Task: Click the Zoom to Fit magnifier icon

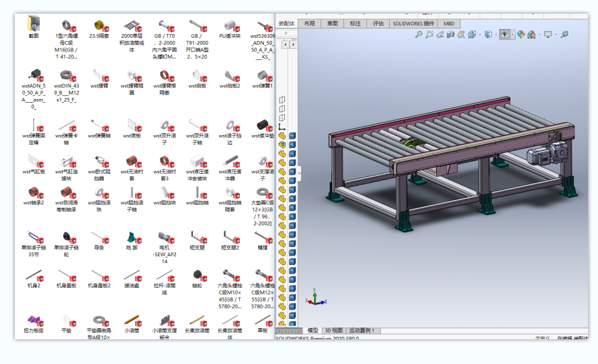Action: (x=418, y=35)
